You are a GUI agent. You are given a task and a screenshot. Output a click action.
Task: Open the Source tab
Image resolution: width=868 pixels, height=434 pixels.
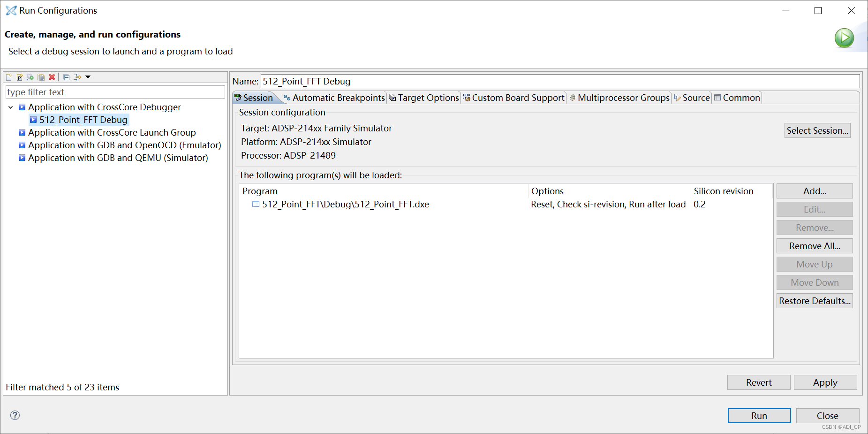pyautogui.click(x=692, y=98)
